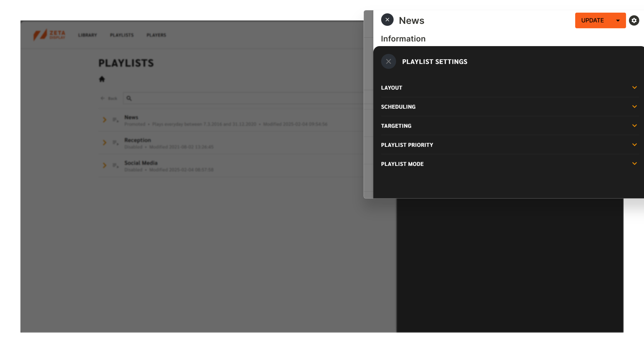Expand the Layout section

[x=510, y=88]
